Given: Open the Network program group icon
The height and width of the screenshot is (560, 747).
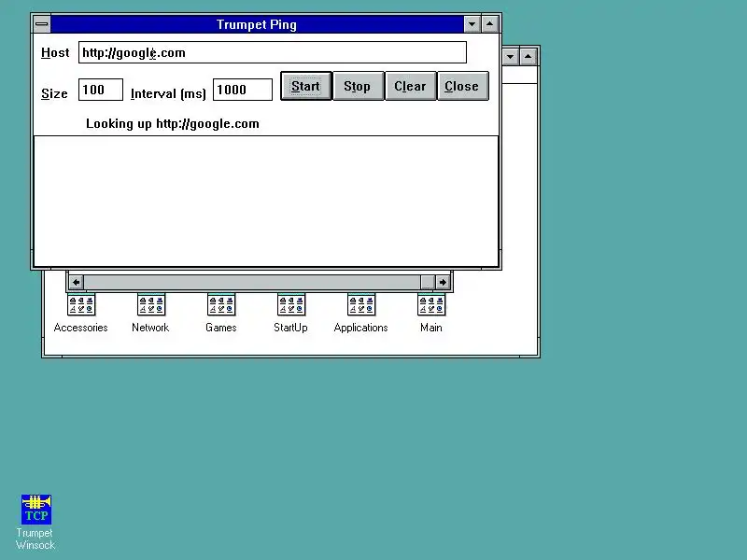Looking at the screenshot, I should (151, 305).
